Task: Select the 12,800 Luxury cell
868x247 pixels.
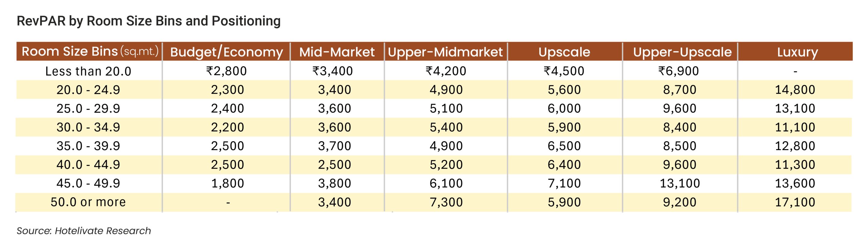Action: (x=795, y=146)
